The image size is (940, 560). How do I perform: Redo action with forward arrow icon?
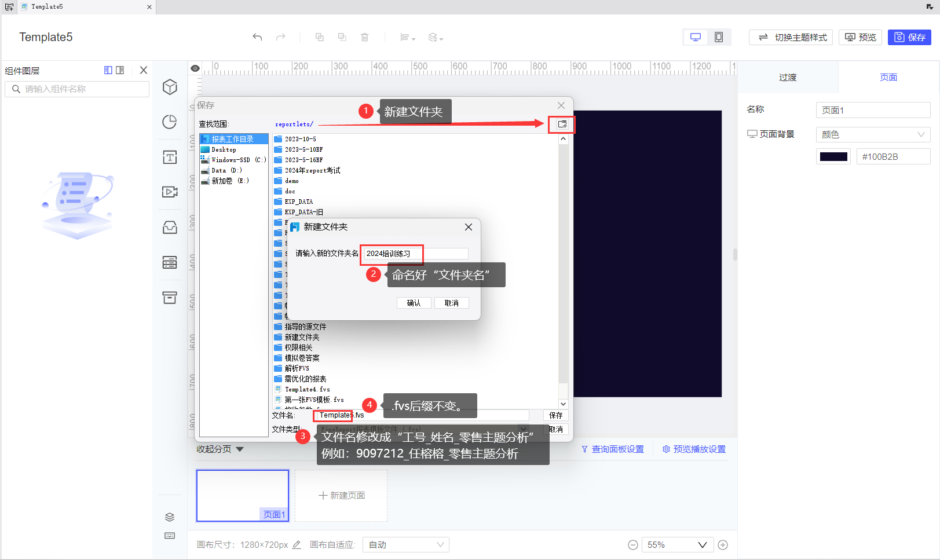281,37
